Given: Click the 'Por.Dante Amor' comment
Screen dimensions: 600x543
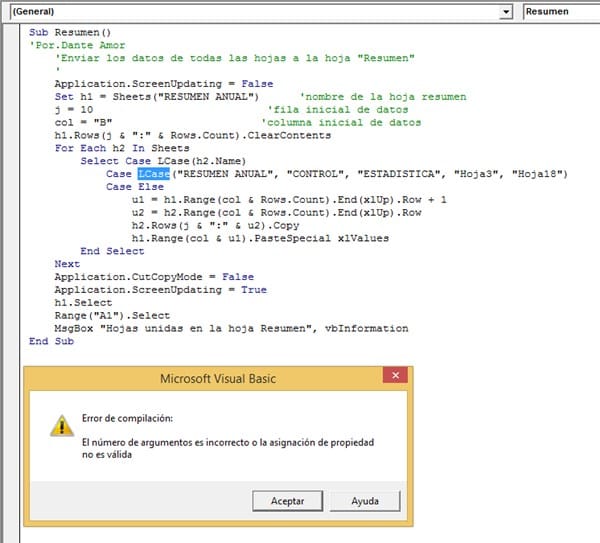Looking at the screenshot, I should click(77, 45).
